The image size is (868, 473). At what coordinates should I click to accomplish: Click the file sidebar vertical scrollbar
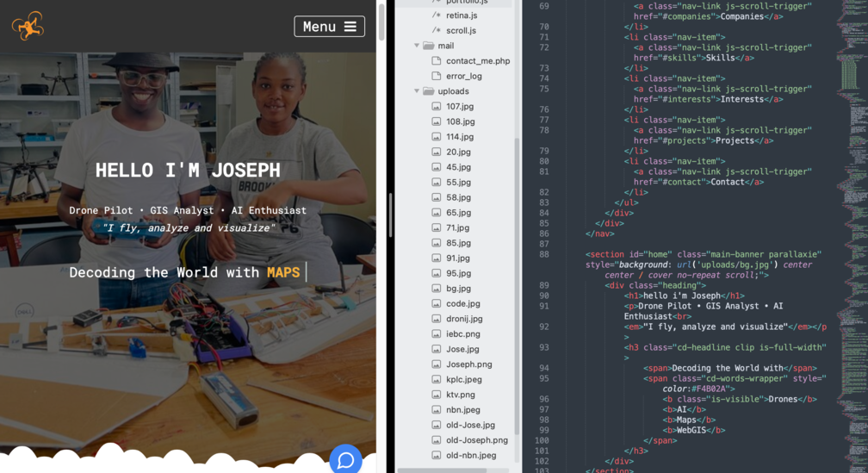[x=517, y=284]
